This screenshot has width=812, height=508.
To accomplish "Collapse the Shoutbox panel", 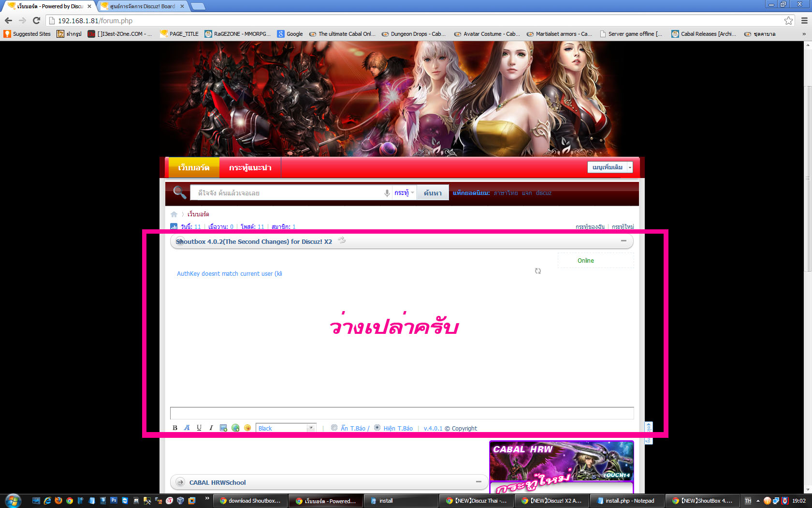I will (x=623, y=241).
